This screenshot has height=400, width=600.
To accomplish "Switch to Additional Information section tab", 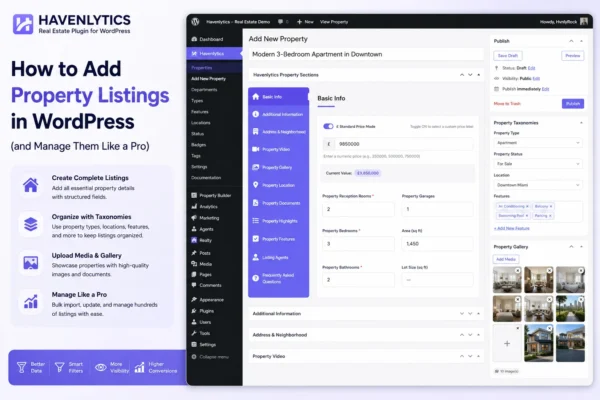I will [x=279, y=114].
